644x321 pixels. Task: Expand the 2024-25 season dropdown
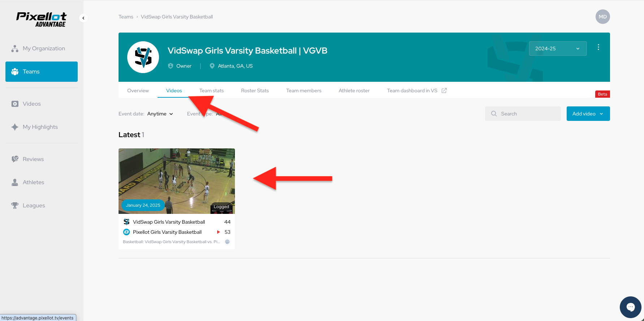[x=558, y=48]
